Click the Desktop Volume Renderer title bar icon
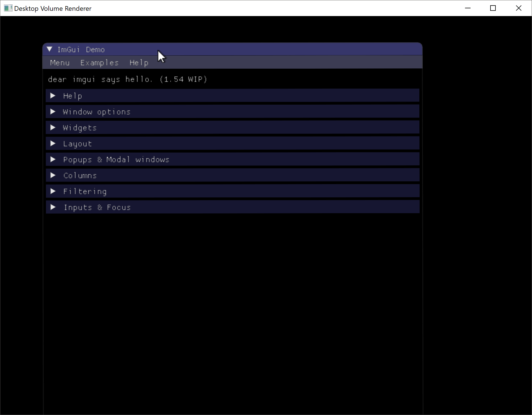532x415 pixels. (8, 8)
